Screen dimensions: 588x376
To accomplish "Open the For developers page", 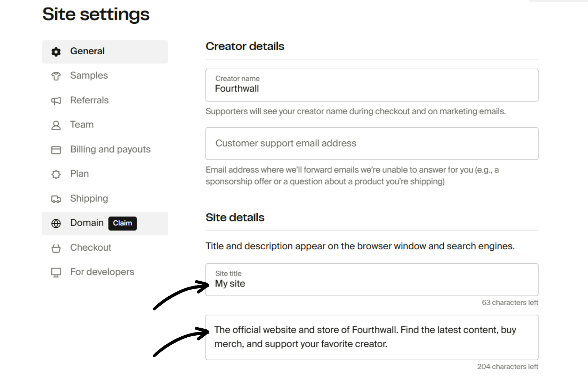I will [102, 272].
